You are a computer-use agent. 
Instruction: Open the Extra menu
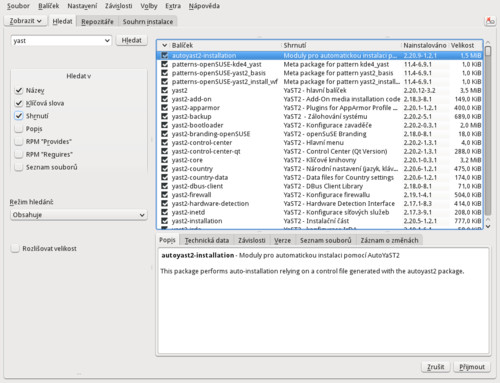coord(173,6)
